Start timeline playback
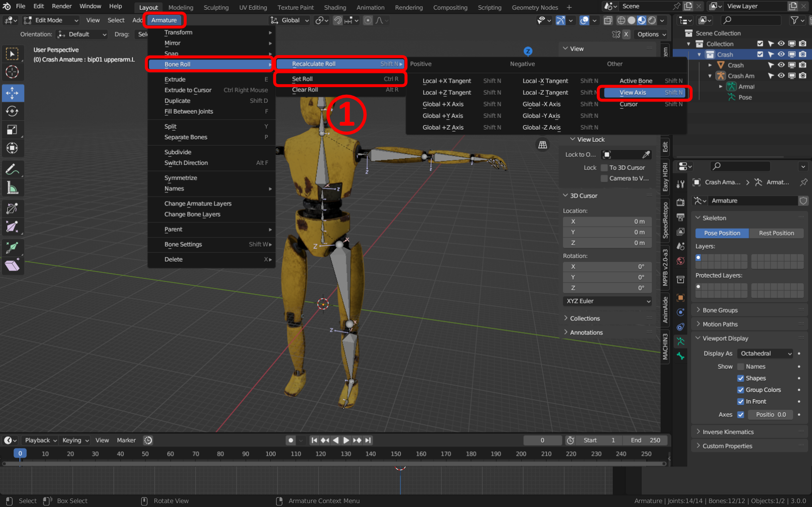 pos(346,440)
